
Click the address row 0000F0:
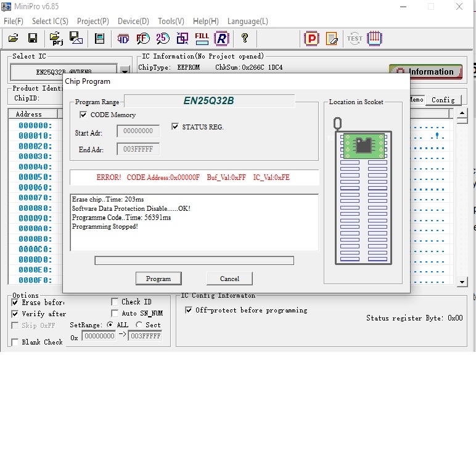[x=35, y=280]
